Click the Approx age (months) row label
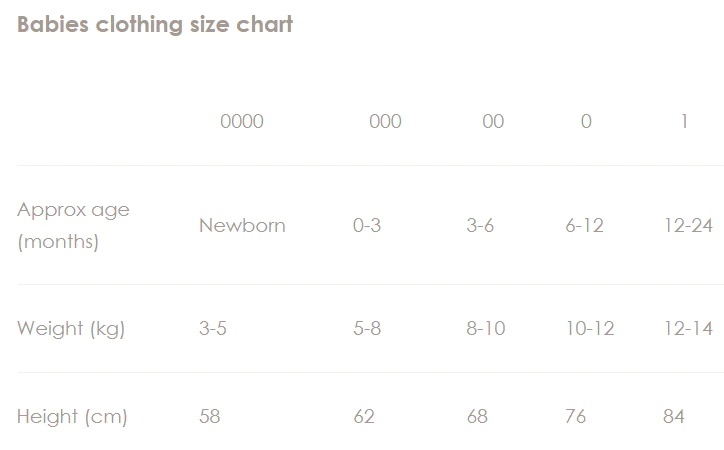Screen dimensions: 724x450 pyautogui.click(x=73, y=225)
